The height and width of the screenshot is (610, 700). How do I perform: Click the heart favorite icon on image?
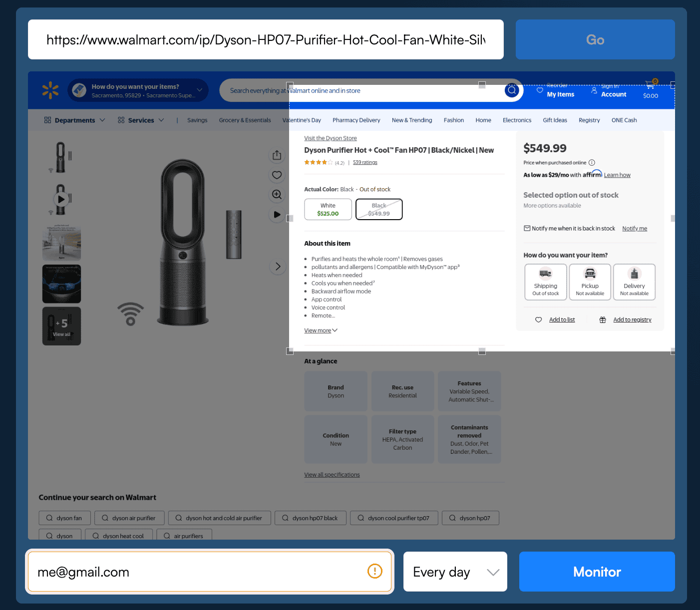(x=277, y=175)
